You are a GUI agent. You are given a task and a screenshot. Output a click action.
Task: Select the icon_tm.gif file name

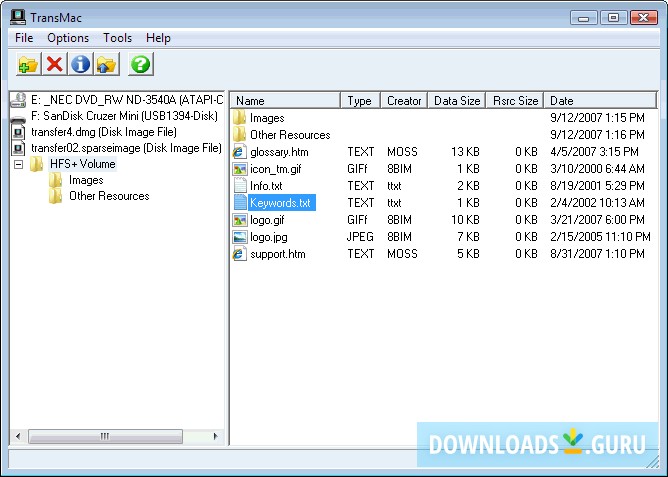tap(276, 169)
